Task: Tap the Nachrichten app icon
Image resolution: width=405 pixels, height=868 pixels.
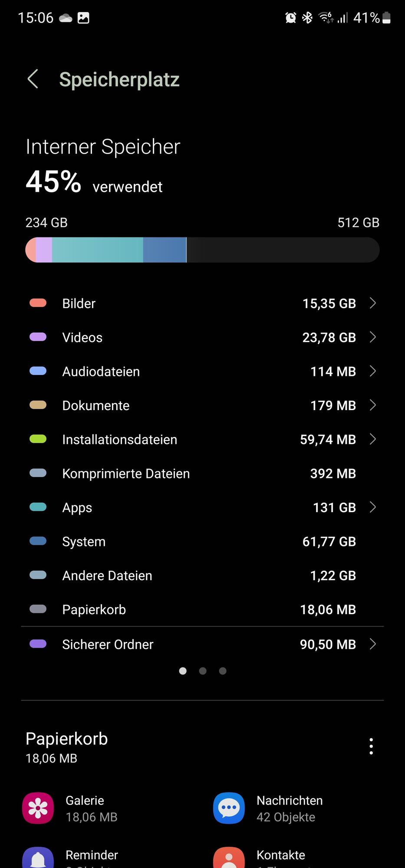Action: pyautogui.click(x=229, y=808)
